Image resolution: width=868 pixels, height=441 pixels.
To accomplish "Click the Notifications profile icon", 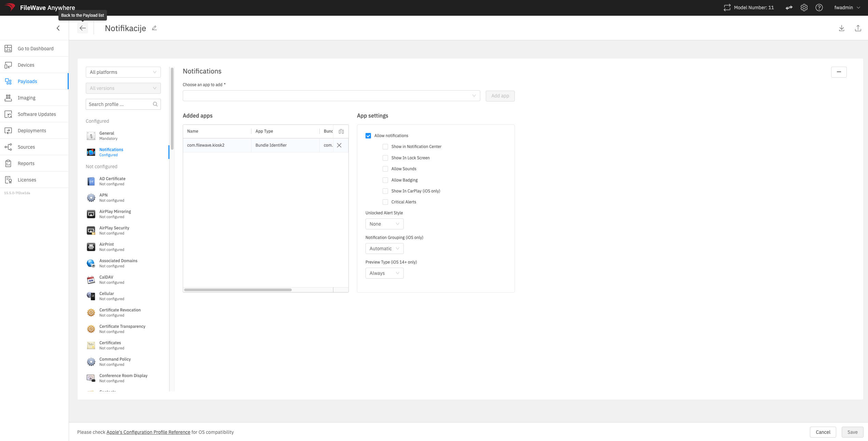I will pyautogui.click(x=91, y=152).
